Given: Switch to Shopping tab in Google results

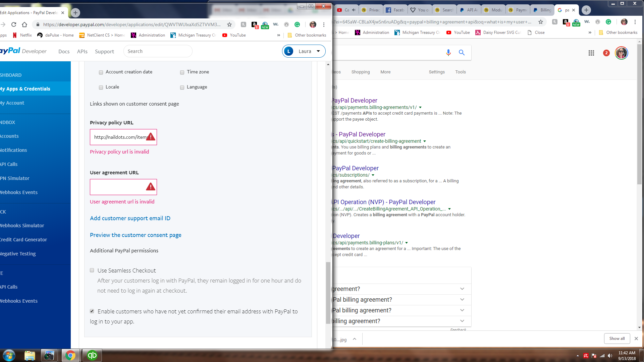Looking at the screenshot, I should (361, 72).
